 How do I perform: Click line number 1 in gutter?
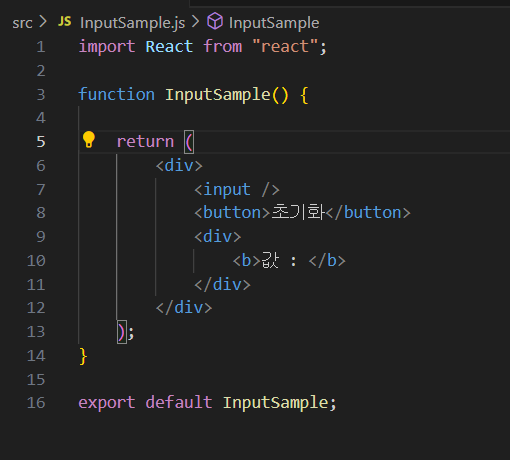click(41, 47)
